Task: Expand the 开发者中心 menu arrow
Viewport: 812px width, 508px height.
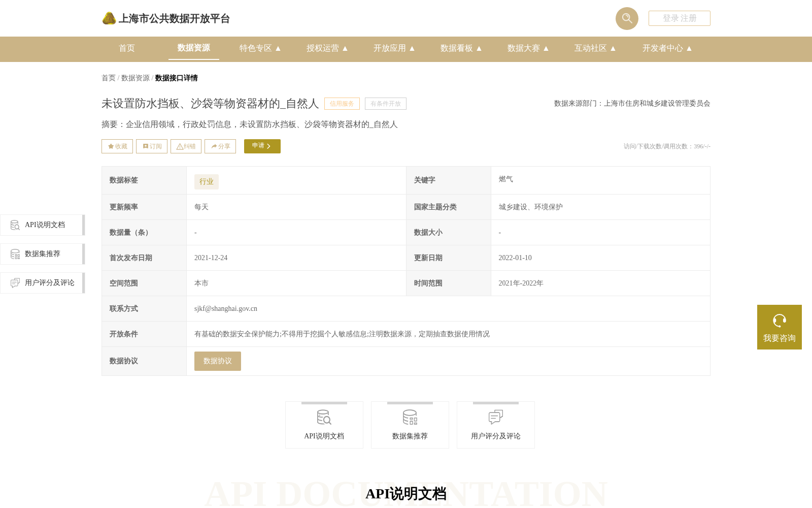Action: click(x=689, y=48)
